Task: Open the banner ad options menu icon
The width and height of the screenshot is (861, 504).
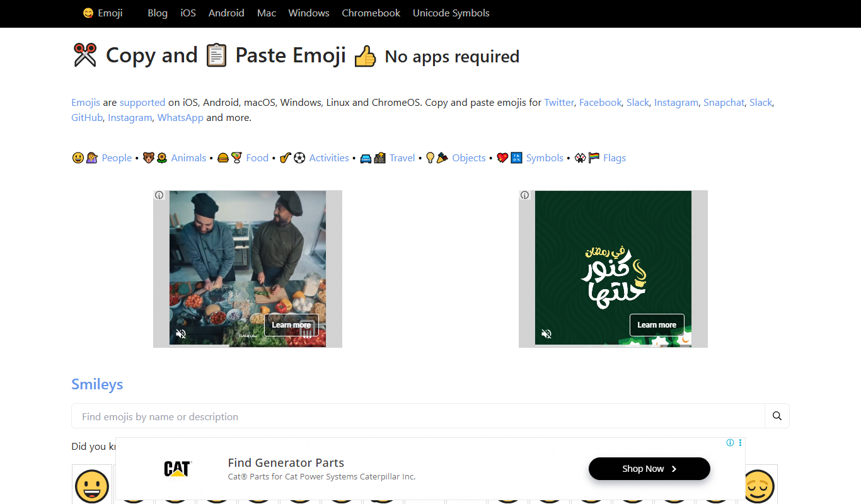Action: (740, 443)
